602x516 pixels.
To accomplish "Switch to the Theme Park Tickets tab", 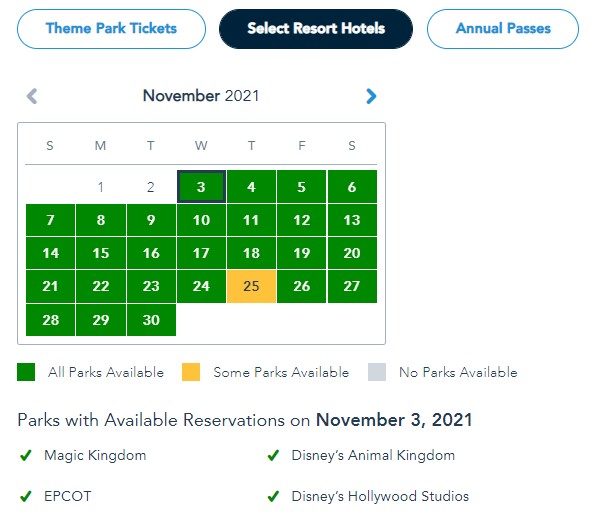I will point(111,29).
